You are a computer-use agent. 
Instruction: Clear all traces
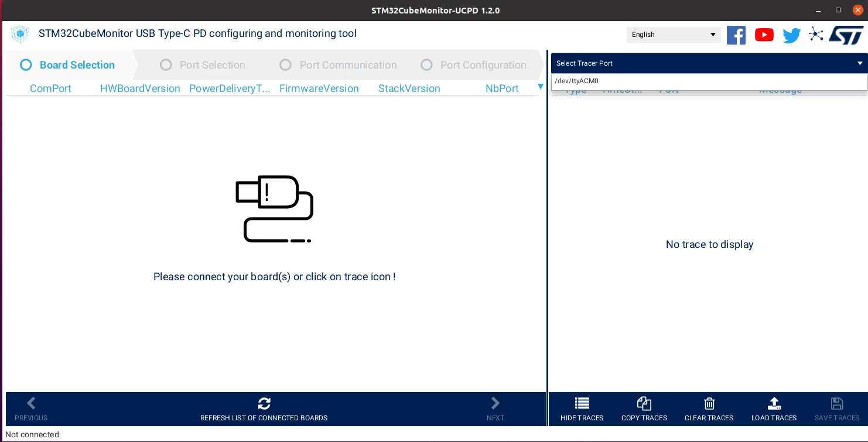pyautogui.click(x=709, y=409)
